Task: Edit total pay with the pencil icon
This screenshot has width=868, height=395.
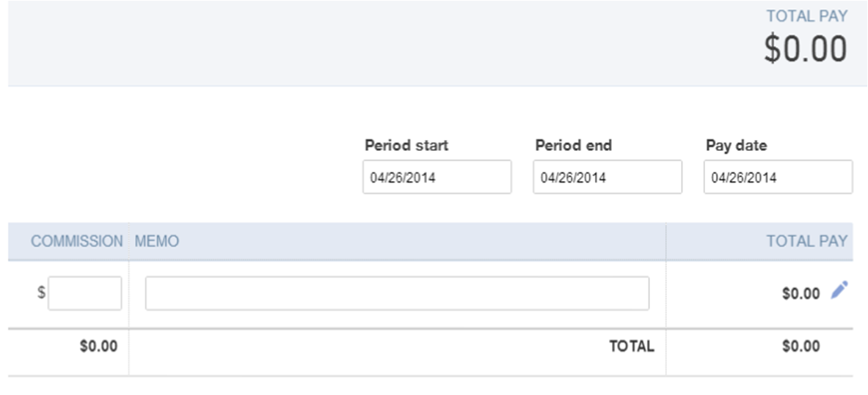Action: pyautogui.click(x=839, y=290)
